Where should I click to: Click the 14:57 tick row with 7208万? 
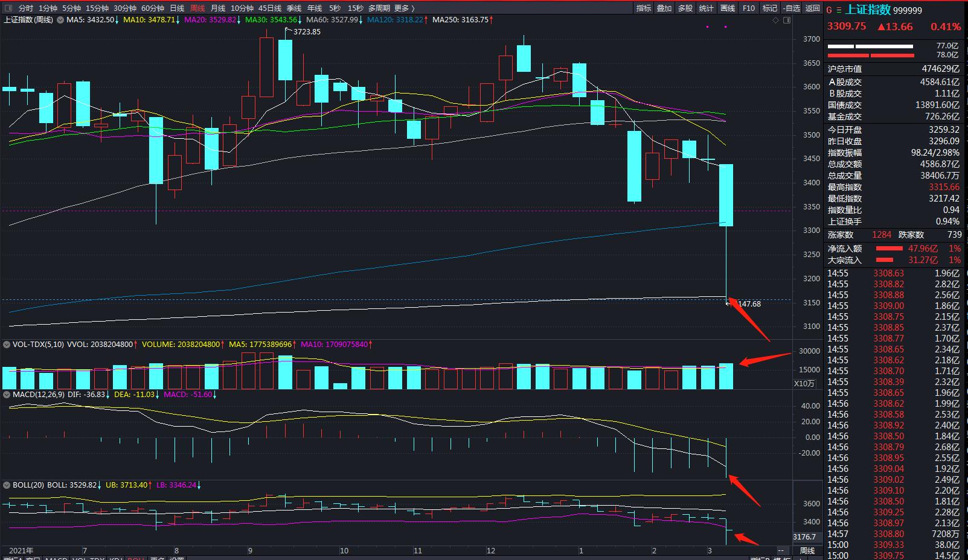[893, 534]
